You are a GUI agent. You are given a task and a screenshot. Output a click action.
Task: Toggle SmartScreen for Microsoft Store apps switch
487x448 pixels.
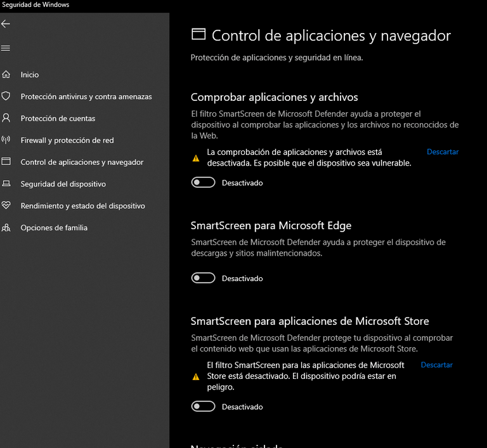pyautogui.click(x=204, y=407)
